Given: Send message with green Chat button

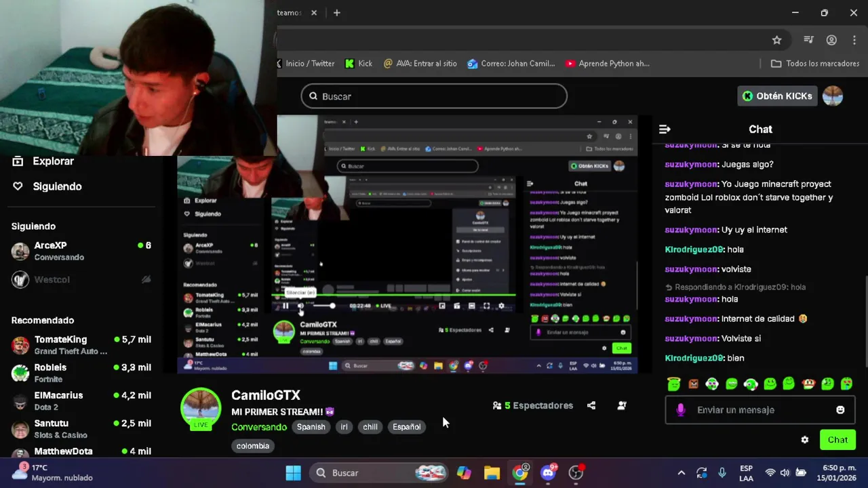Looking at the screenshot, I should point(837,440).
